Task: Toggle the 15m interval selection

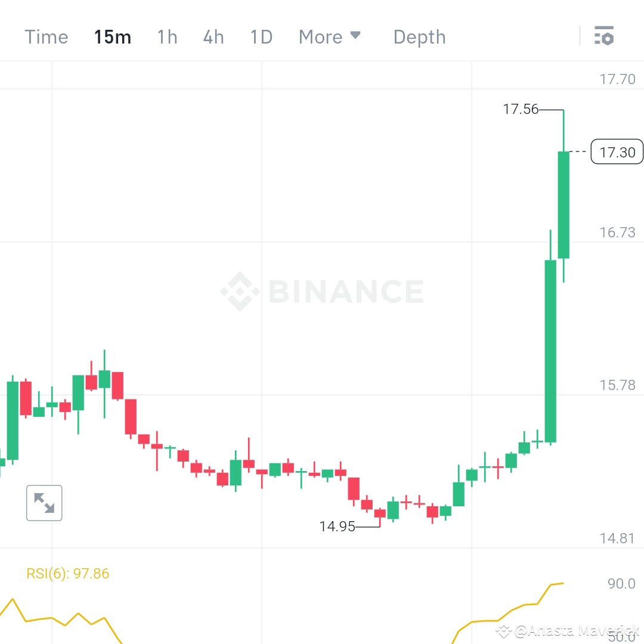Action: coord(112,36)
